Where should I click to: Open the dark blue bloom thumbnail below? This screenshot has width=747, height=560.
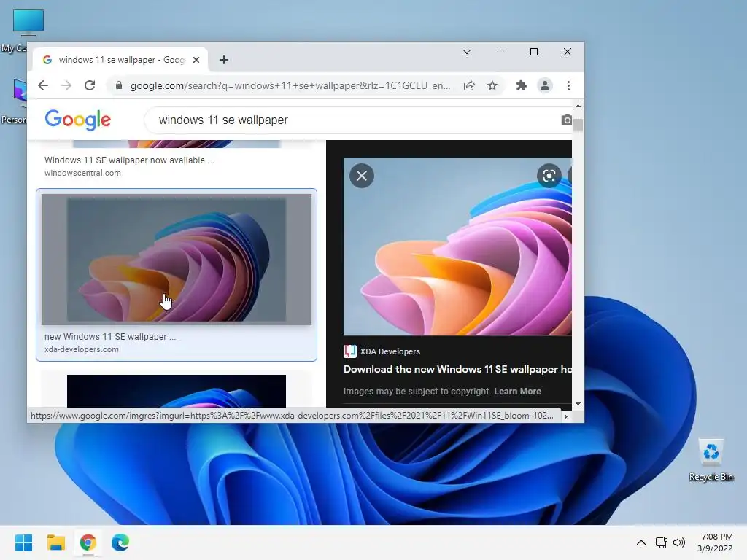[x=177, y=391]
